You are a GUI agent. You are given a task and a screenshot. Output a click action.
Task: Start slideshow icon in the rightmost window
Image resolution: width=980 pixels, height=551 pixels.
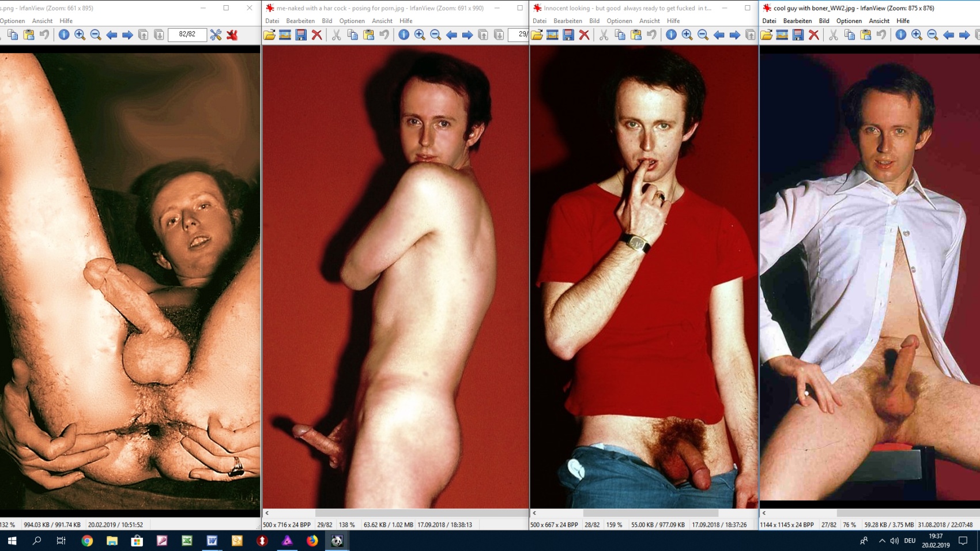point(782,35)
